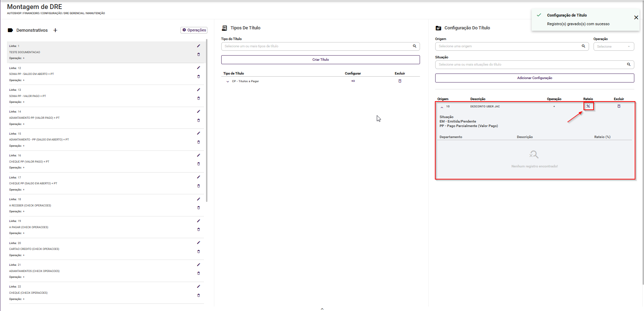The image size is (644, 311).
Task: Select Linha 18 A RECEBER (CHECK OPERACOES) row
Action: (105, 205)
